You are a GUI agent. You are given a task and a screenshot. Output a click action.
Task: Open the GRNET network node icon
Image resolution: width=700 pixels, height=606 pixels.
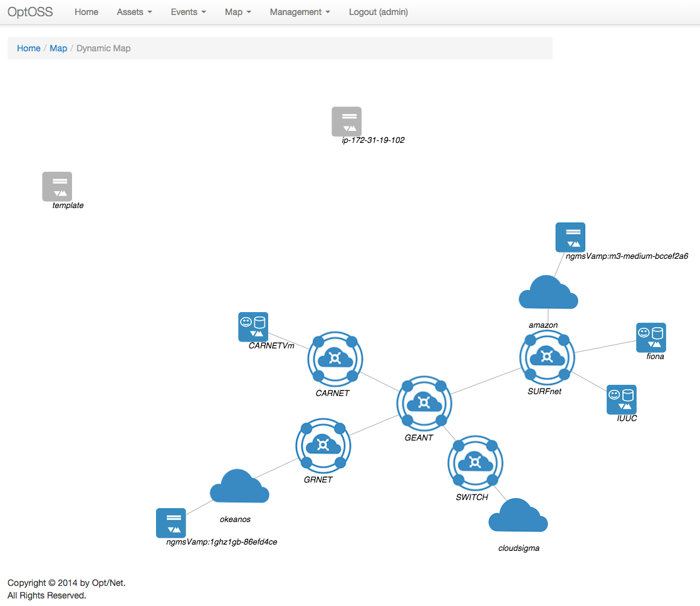pos(323,446)
